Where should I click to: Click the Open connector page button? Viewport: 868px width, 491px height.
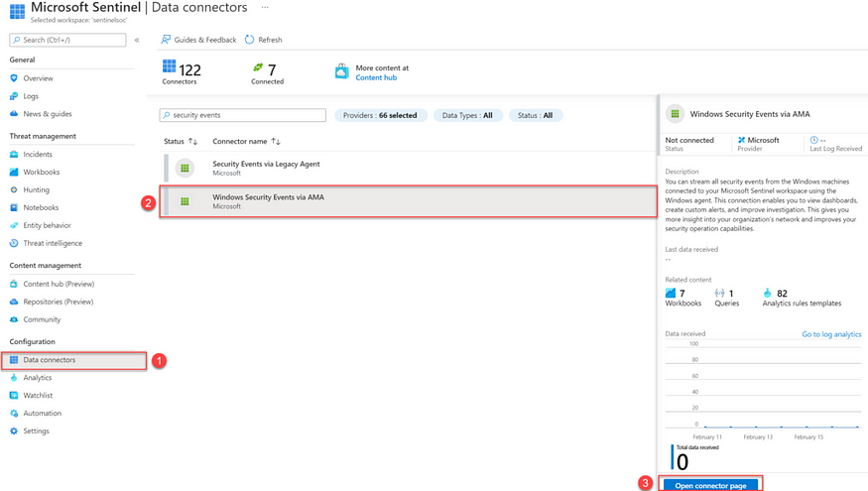pos(711,485)
